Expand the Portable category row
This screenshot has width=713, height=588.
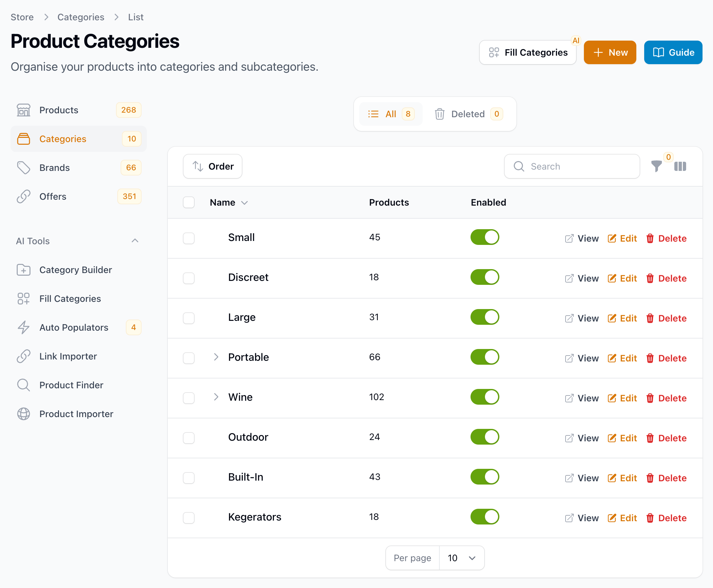coord(216,357)
